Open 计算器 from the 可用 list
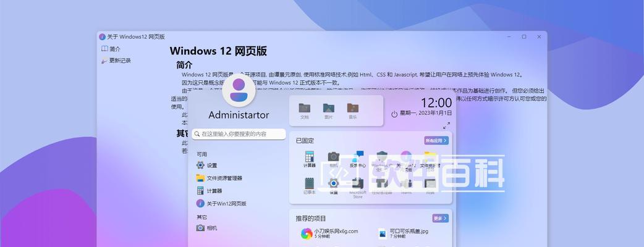Screen dimensions: 644x247 click(209, 191)
